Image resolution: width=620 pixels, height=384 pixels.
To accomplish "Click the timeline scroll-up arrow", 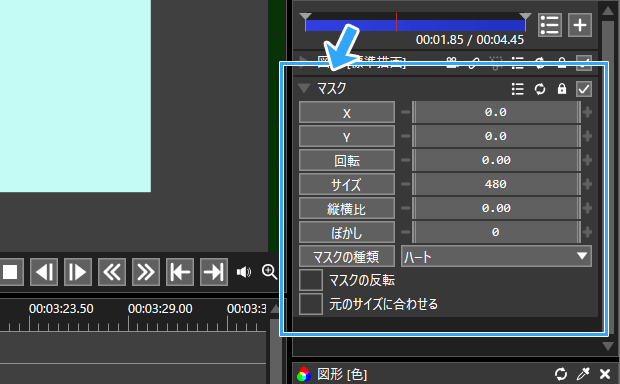I will click(x=275, y=309).
